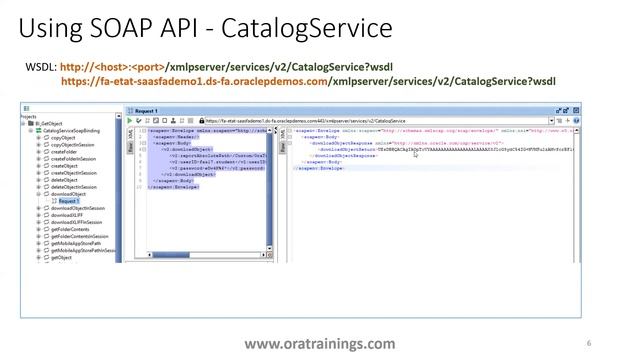The image size is (640, 360).
Task: Click the operation icon beside copyObject
Action: pyautogui.click(x=46, y=138)
